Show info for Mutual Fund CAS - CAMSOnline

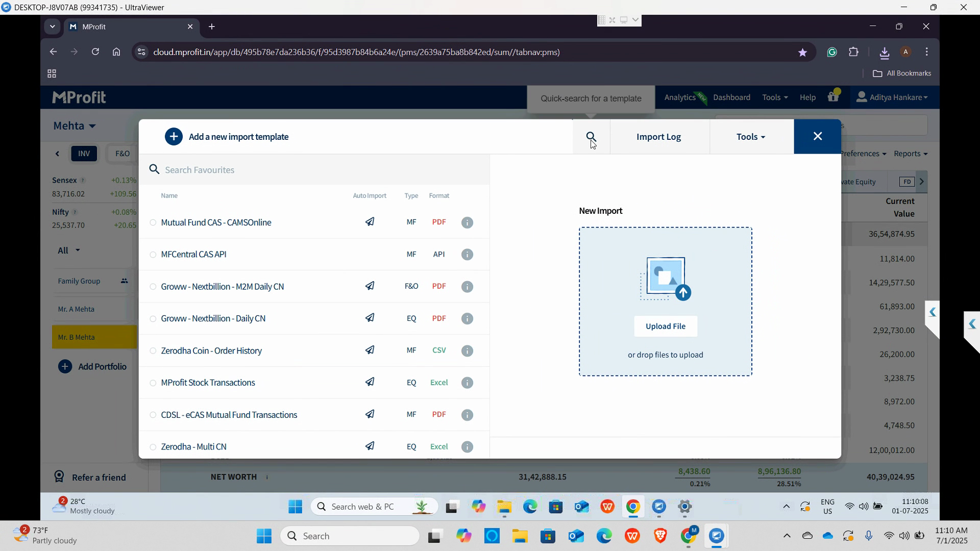coord(467,222)
